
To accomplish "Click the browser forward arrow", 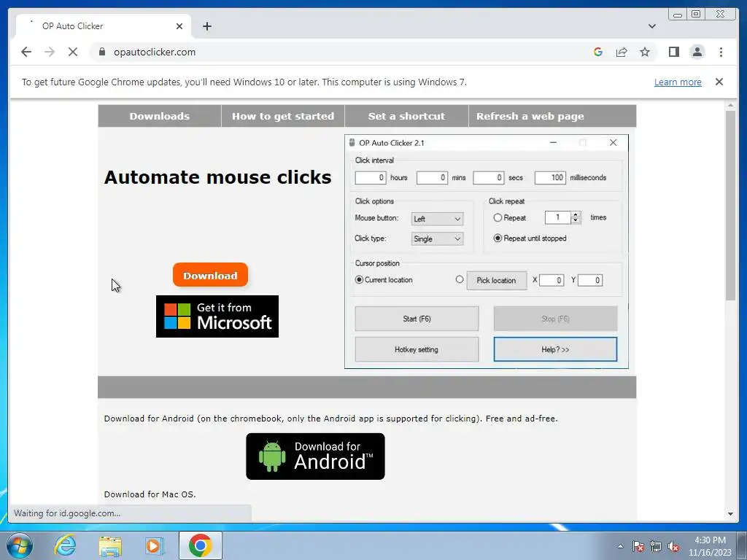I will pyautogui.click(x=50, y=52).
